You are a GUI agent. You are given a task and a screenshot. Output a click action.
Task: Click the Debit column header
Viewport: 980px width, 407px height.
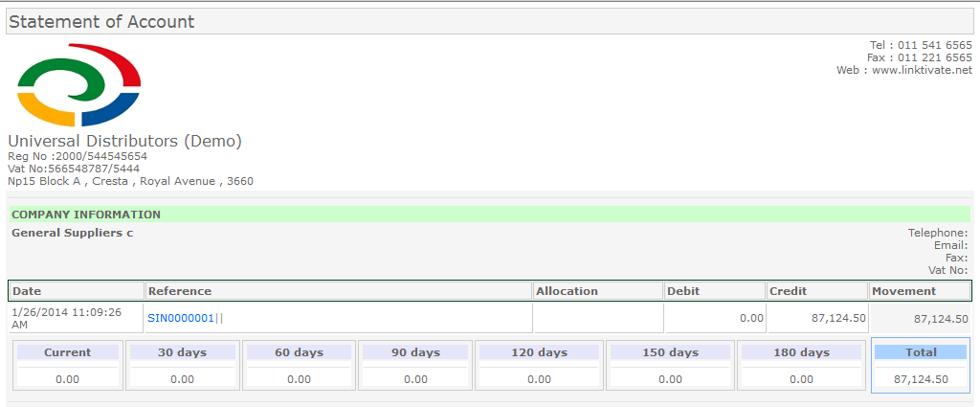[715, 291]
